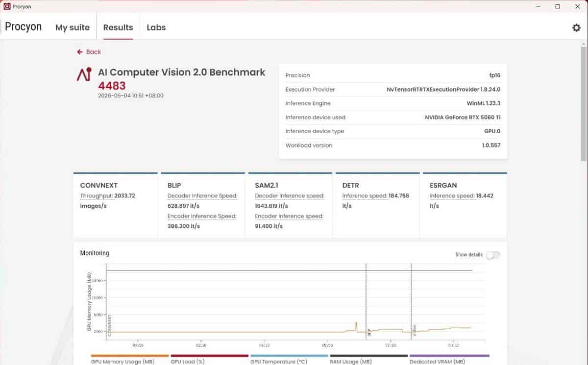This screenshot has width=588, height=365.
Task: Click the vertical scrollbar thumb
Action: point(583,103)
